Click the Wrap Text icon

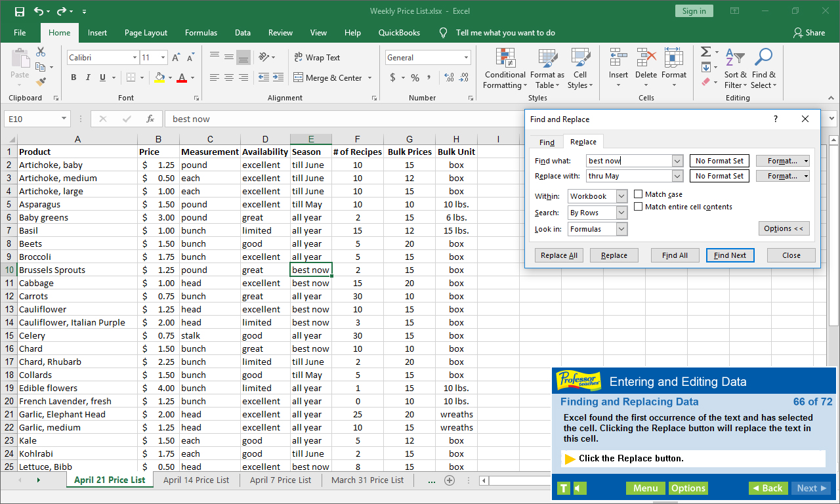(319, 57)
